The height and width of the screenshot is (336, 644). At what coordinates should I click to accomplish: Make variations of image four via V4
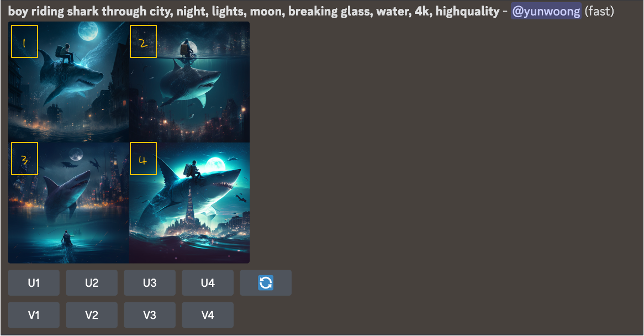click(208, 315)
